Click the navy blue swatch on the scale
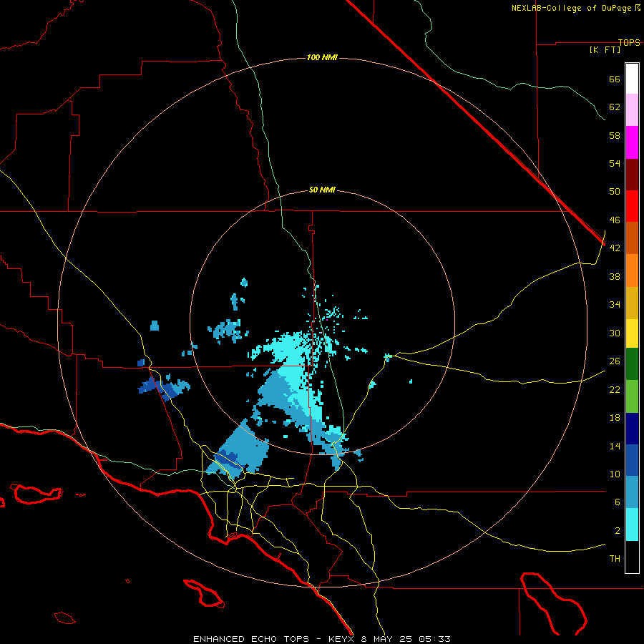Image resolution: width=644 pixels, height=644 pixels. point(632,429)
